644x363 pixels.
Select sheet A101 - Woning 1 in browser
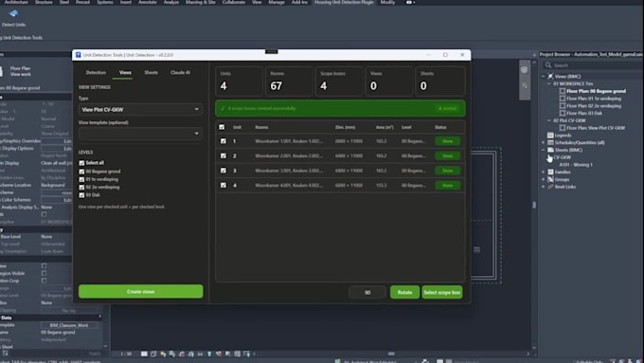tap(576, 164)
